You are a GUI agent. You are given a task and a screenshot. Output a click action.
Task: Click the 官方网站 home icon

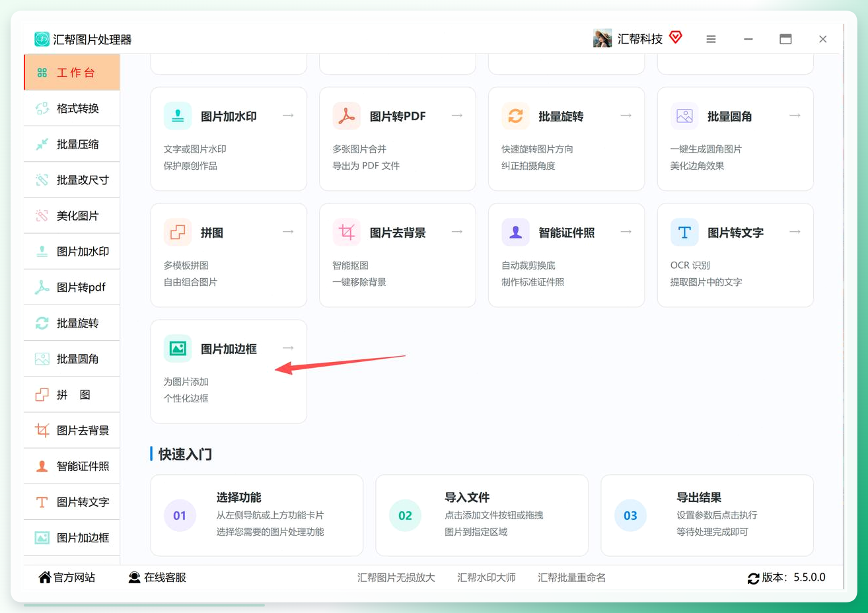pos(45,577)
